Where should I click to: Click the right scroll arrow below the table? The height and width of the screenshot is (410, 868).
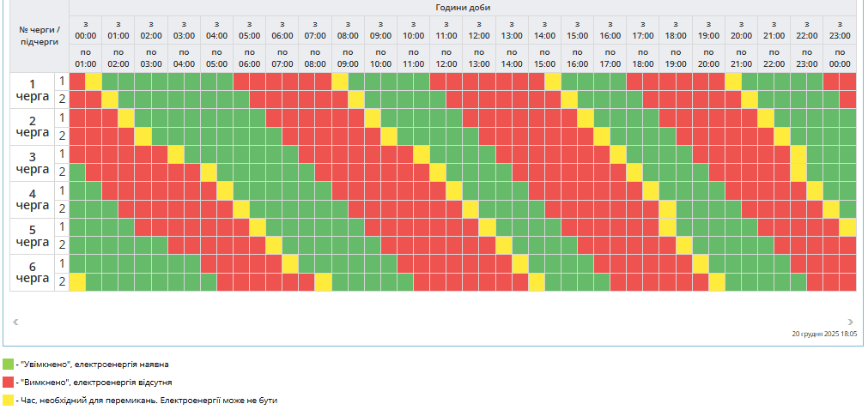pos(850,321)
